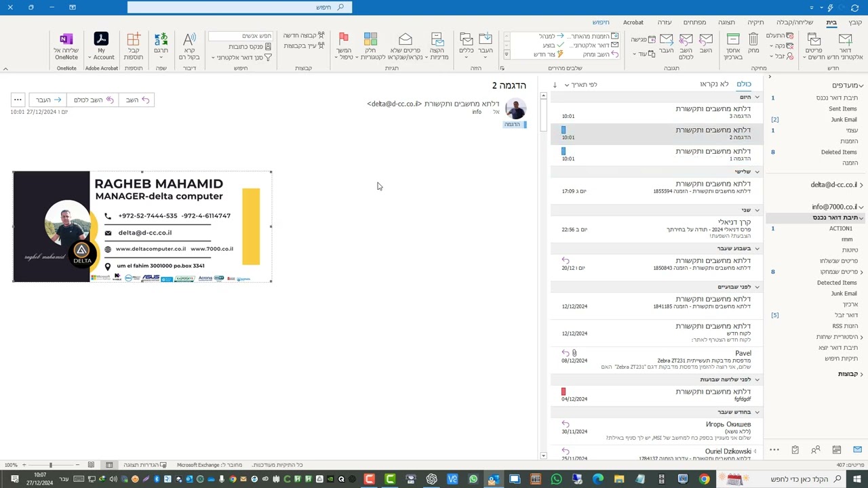This screenshot has width=868, height=488.
Task: Open Microsoft Edge from the taskbar
Action: point(598,479)
